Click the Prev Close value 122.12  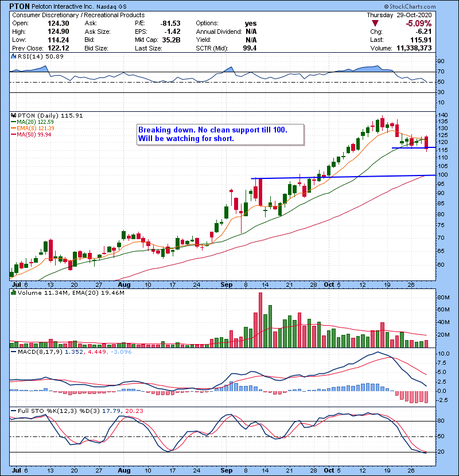point(59,48)
